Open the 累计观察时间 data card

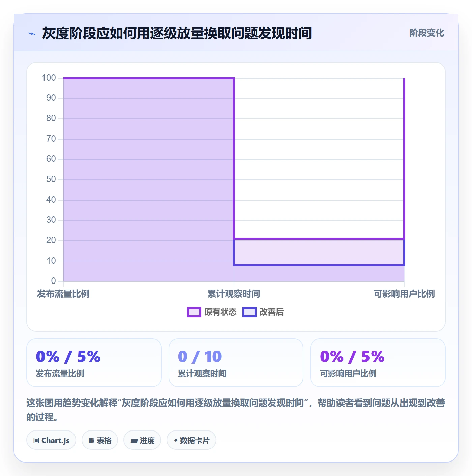tap(236, 363)
